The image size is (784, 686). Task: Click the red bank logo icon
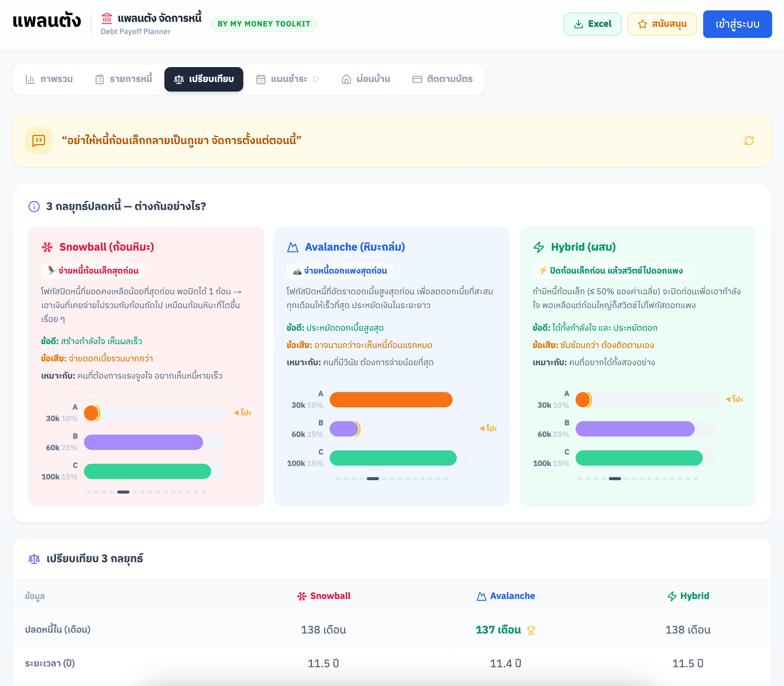[107, 18]
